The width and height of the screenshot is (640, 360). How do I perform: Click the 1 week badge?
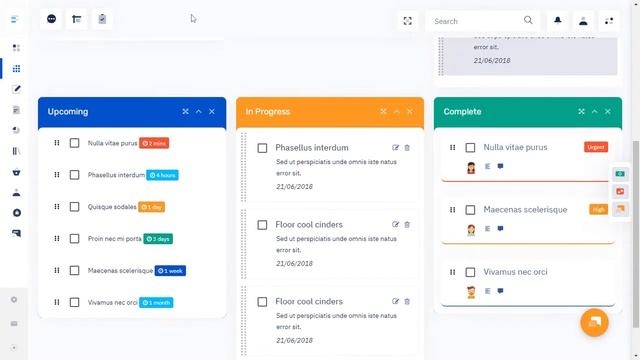(170, 271)
